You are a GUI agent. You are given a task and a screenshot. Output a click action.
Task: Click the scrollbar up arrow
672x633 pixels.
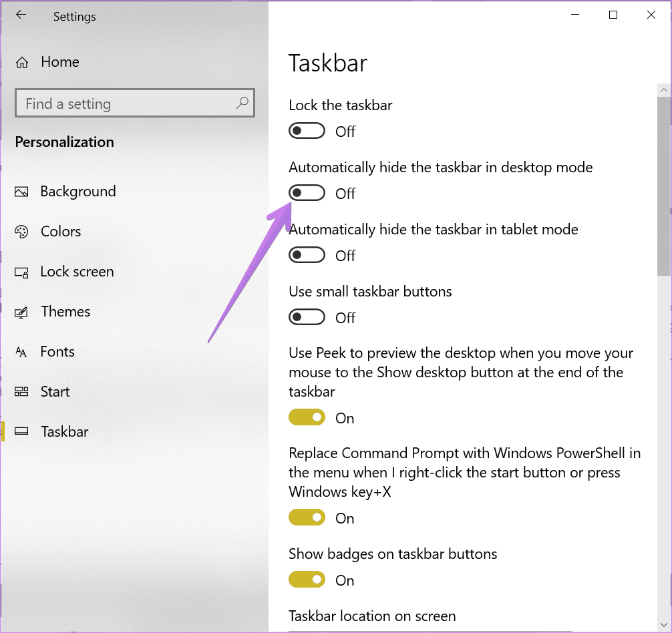pos(664,90)
